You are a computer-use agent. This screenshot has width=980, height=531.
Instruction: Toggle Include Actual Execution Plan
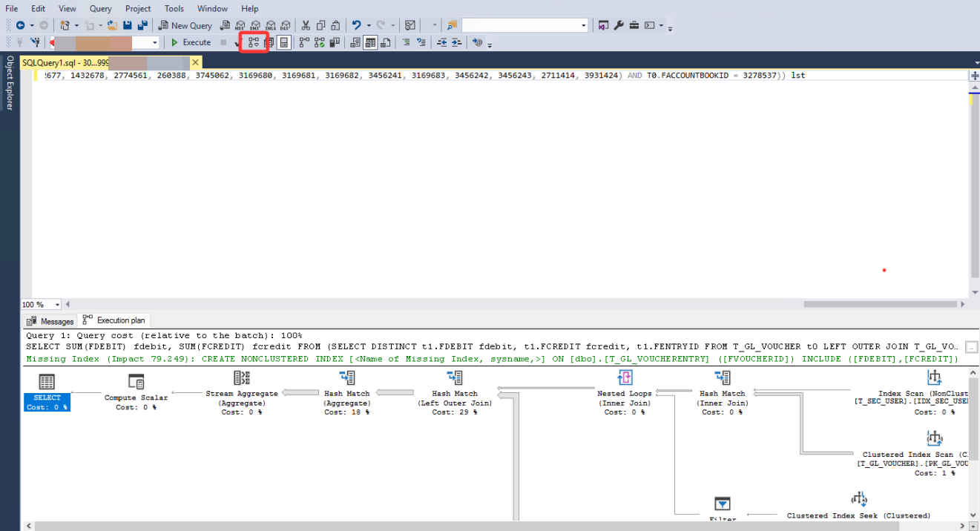[304, 43]
